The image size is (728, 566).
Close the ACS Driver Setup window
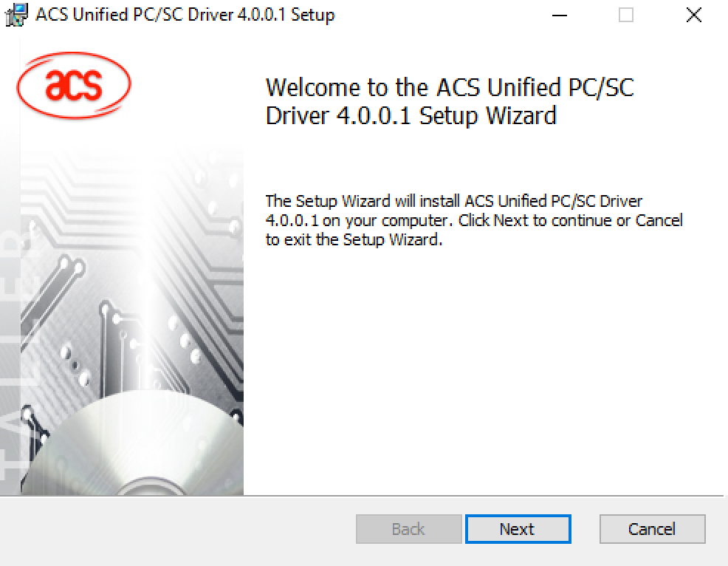coord(693,15)
